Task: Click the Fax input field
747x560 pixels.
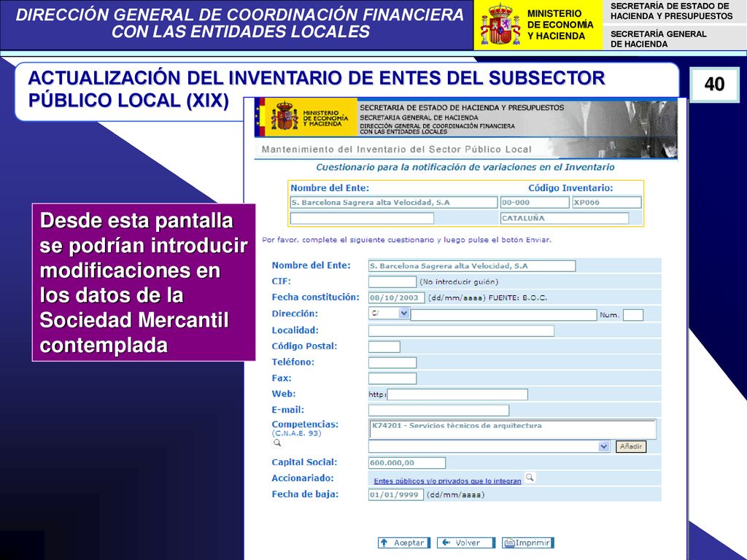Action: 392,378
